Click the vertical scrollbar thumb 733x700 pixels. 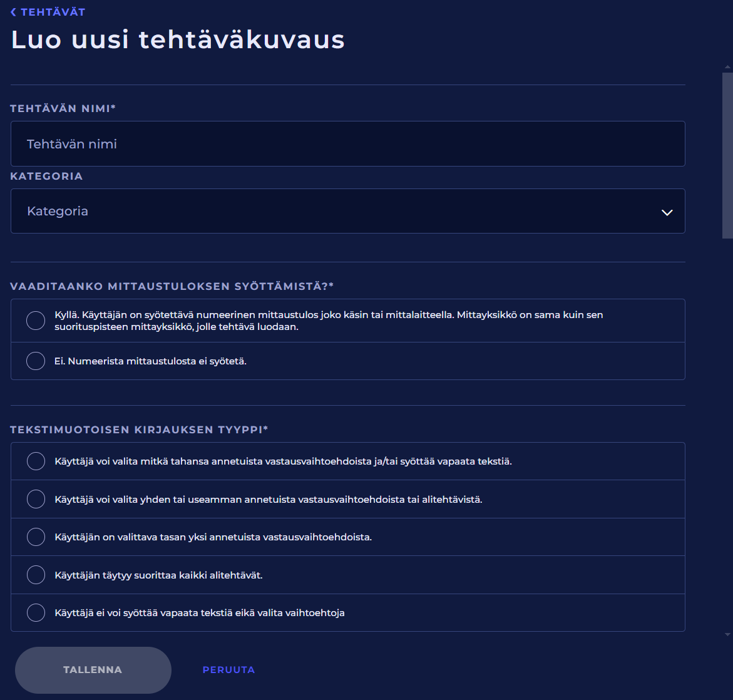pyautogui.click(x=727, y=153)
